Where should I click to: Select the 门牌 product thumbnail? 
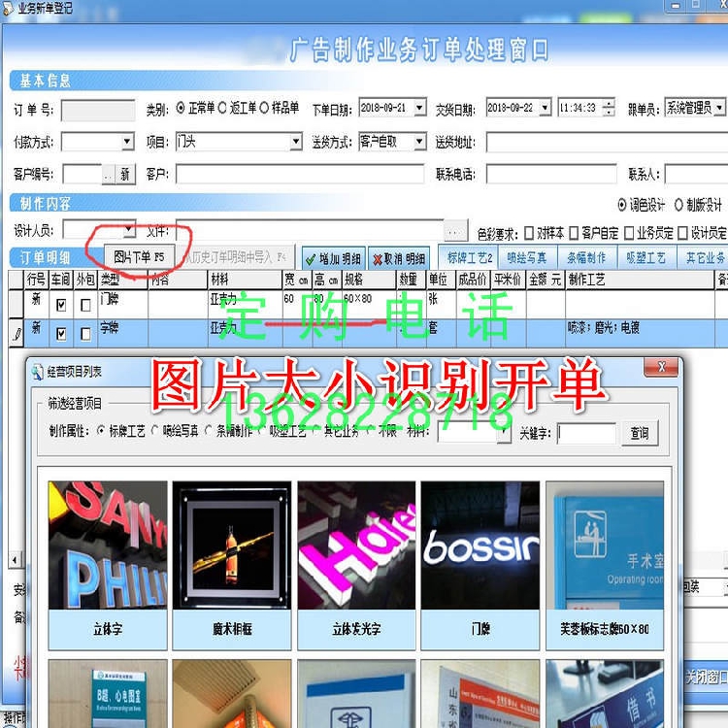click(480, 565)
